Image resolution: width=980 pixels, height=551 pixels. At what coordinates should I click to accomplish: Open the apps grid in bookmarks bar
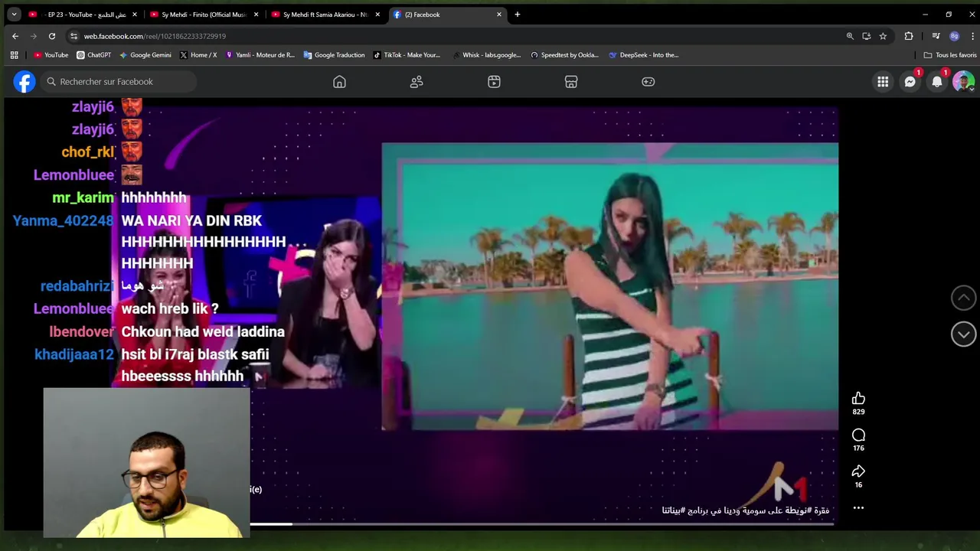point(14,55)
